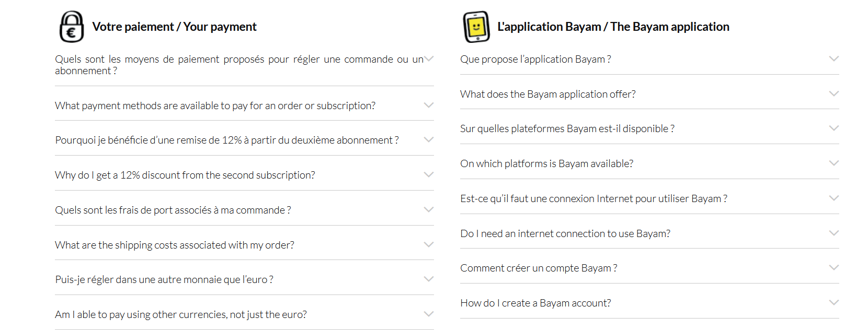This screenshot has width=868, height=330.
Task: Click the 'L'application Bayam / The Bayam application' heading
Action: click(x=613, y=27)
